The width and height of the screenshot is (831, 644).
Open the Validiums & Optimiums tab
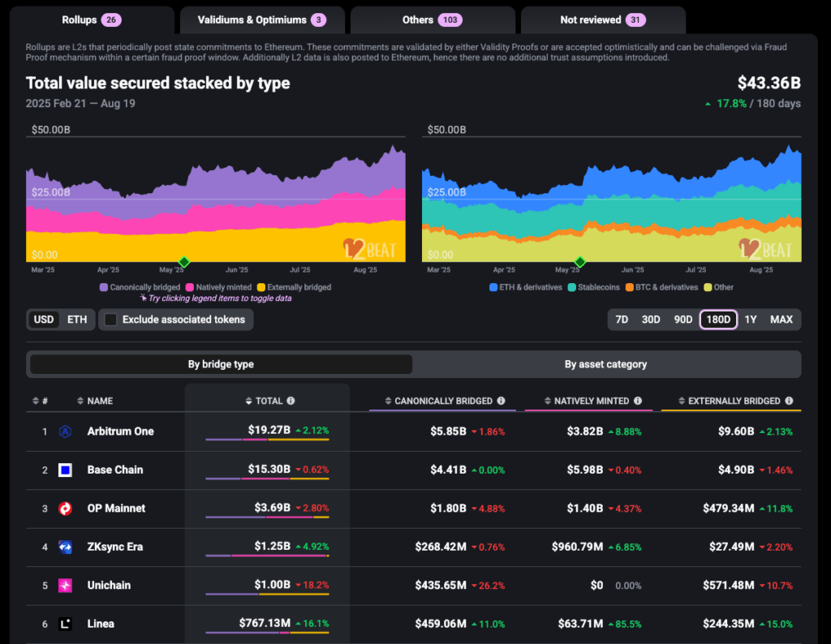[262, 20]
